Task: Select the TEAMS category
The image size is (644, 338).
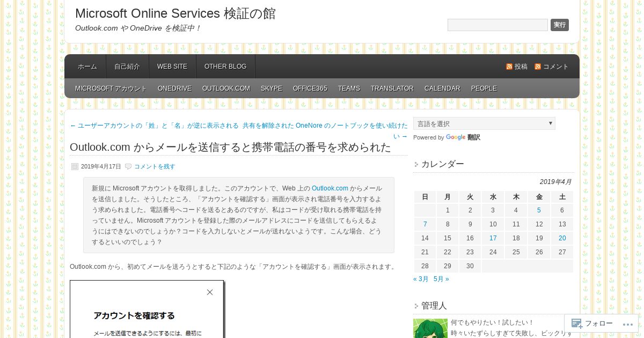Action: coord(349,89)
